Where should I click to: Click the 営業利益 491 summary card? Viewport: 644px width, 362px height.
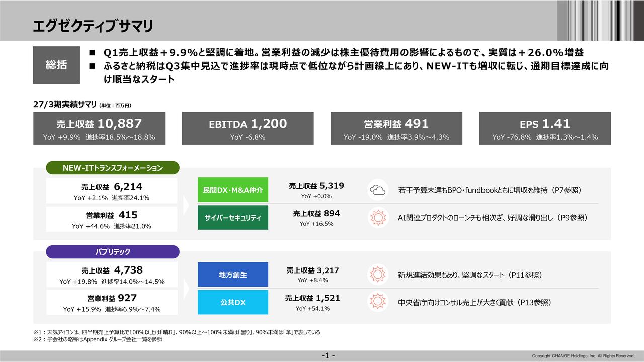tap(396, 128)
